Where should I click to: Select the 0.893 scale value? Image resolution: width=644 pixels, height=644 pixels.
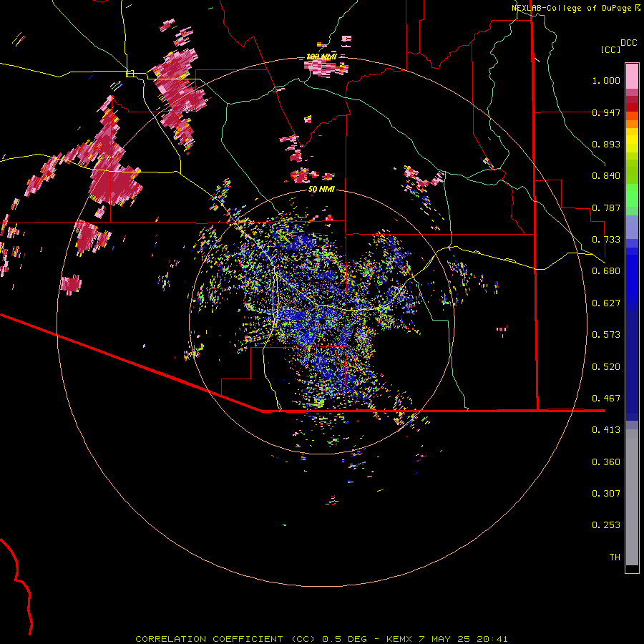coord(606,144)
